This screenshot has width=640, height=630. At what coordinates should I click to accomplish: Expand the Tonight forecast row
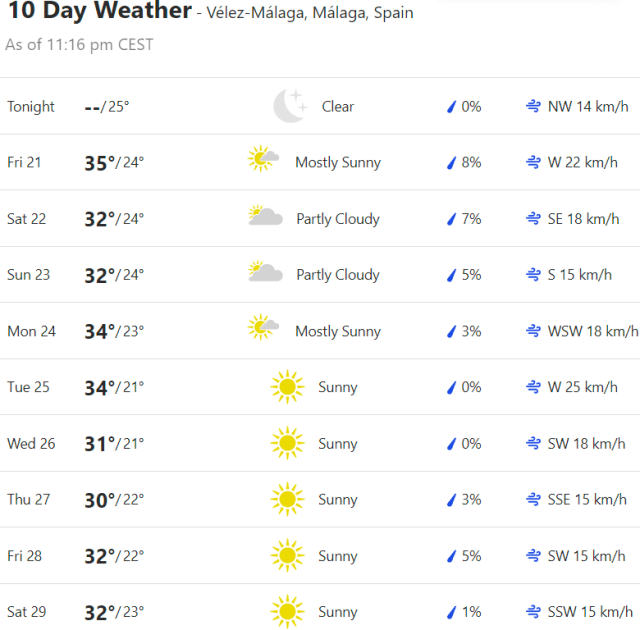click(x=320, y=106)
